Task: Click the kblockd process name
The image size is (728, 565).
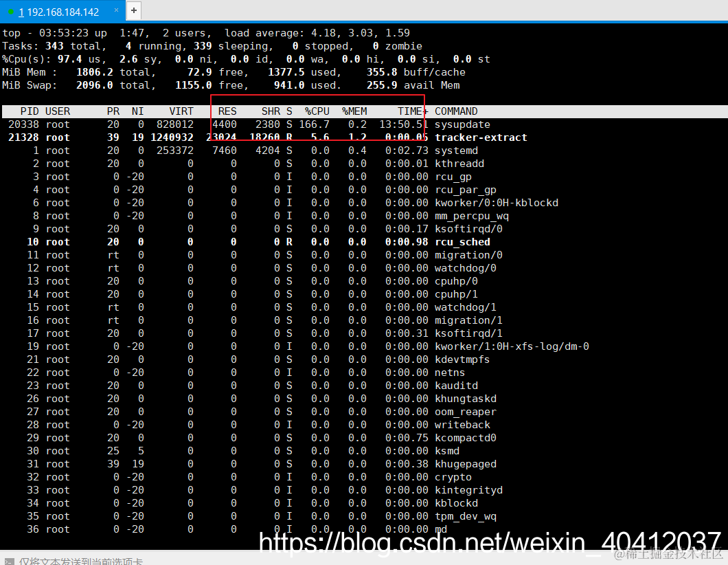Action: [x=456, y=502]
